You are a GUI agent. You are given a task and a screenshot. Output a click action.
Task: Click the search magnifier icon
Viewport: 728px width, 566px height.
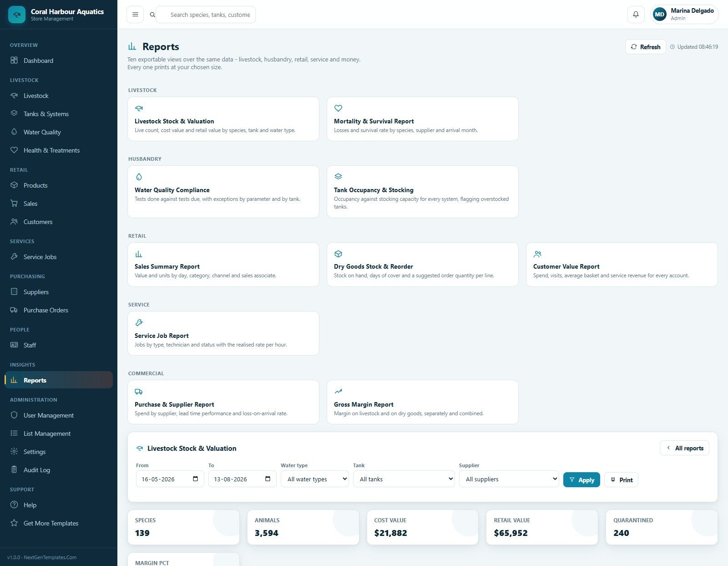point(152,15)
